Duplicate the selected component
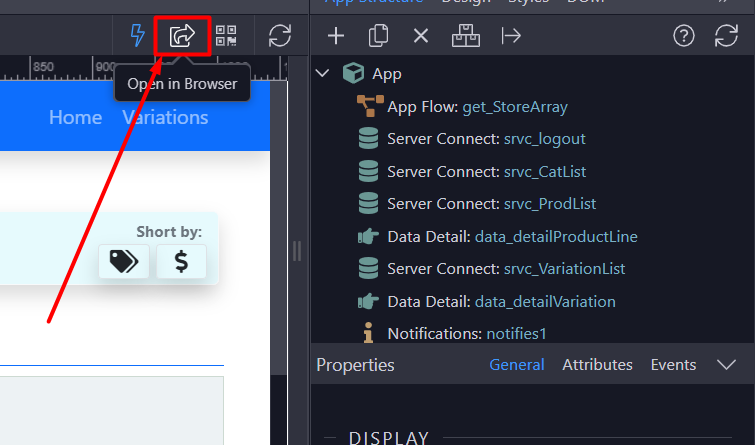 378,36
